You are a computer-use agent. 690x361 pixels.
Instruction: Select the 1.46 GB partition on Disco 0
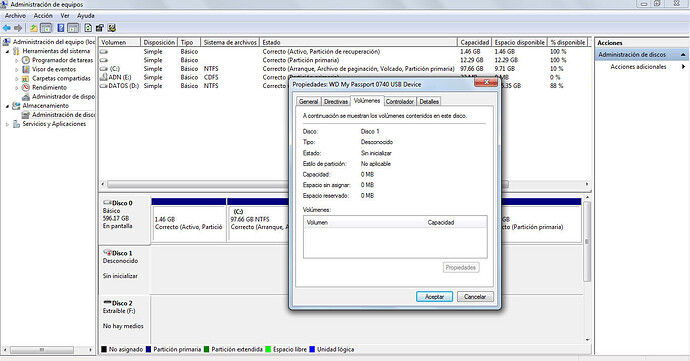[x=189, y=220]
